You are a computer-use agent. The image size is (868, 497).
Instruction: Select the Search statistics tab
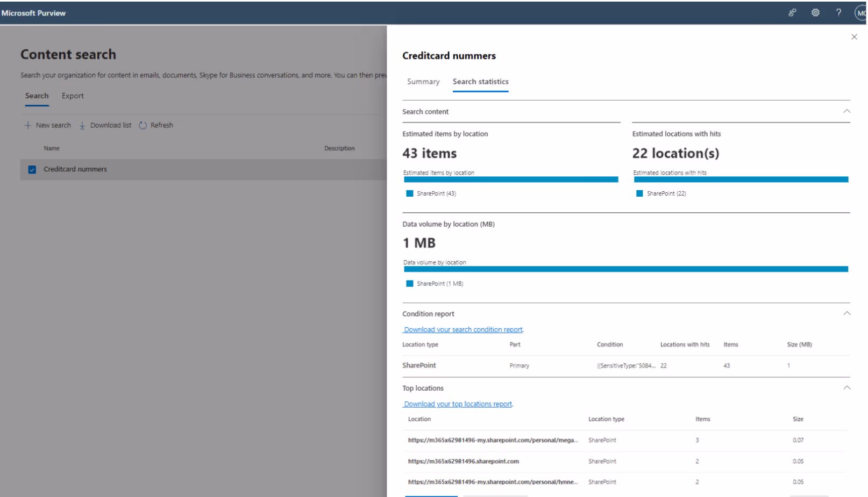point(481,82)
